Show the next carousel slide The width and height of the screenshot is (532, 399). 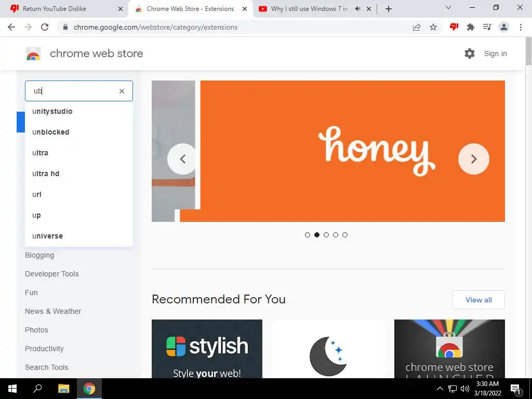tap(474, 159)
